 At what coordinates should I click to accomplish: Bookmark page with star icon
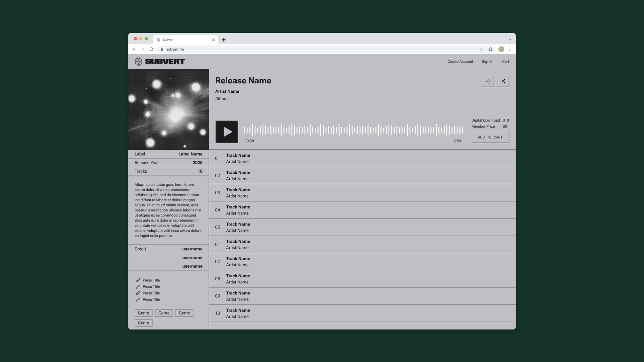(x=490, y=49)
